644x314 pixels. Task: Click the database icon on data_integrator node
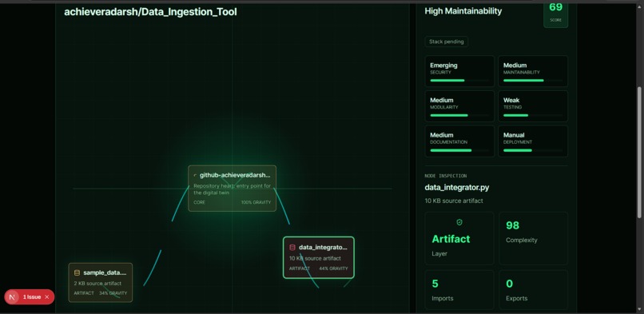pyautogui.click(x=292, y=248)
